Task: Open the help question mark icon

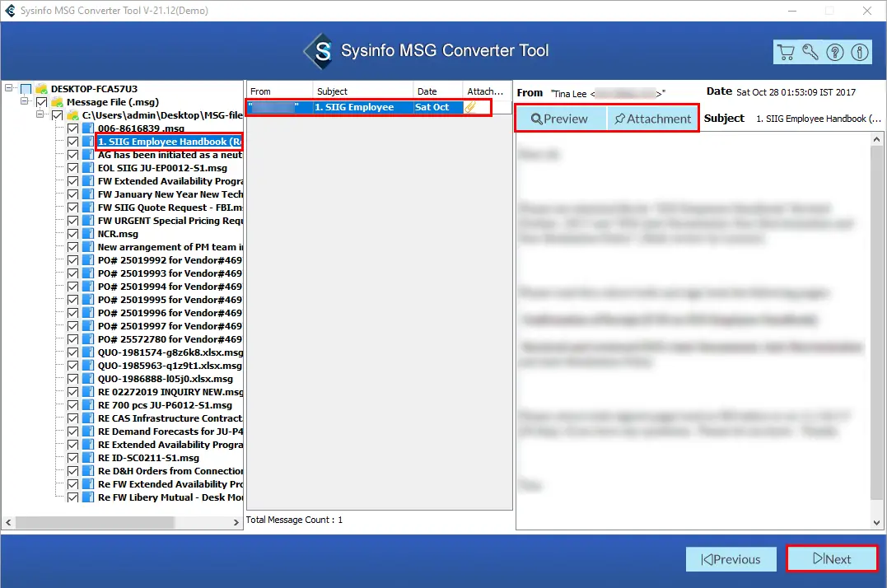Action: tap(835, 53)
